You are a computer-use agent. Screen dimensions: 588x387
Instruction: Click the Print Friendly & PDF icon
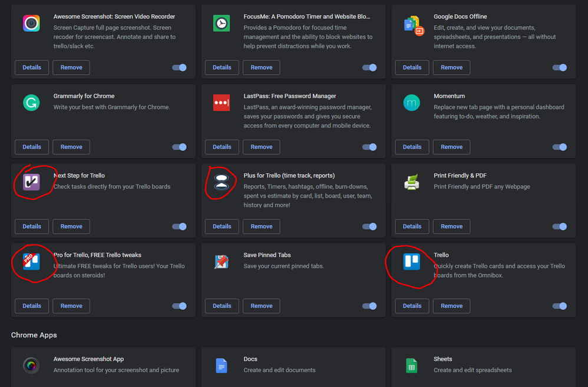tap(411, 182)
